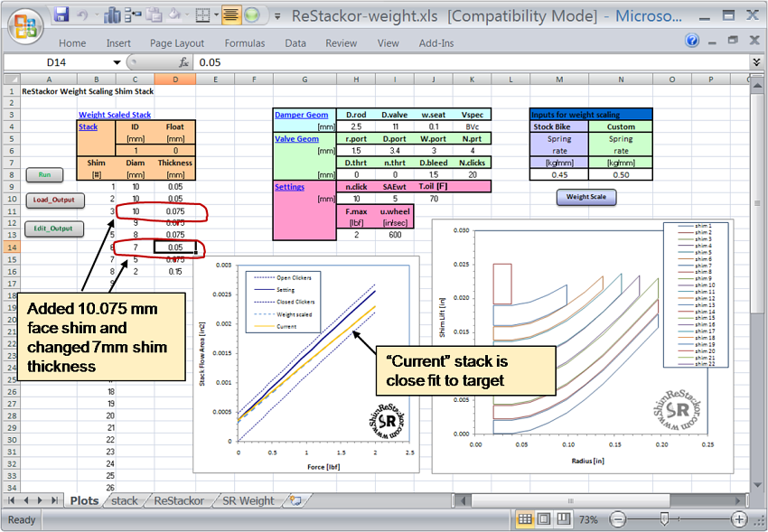Toggle the Center alignment button
768x532 pixels.
click(x=230, y=15)
